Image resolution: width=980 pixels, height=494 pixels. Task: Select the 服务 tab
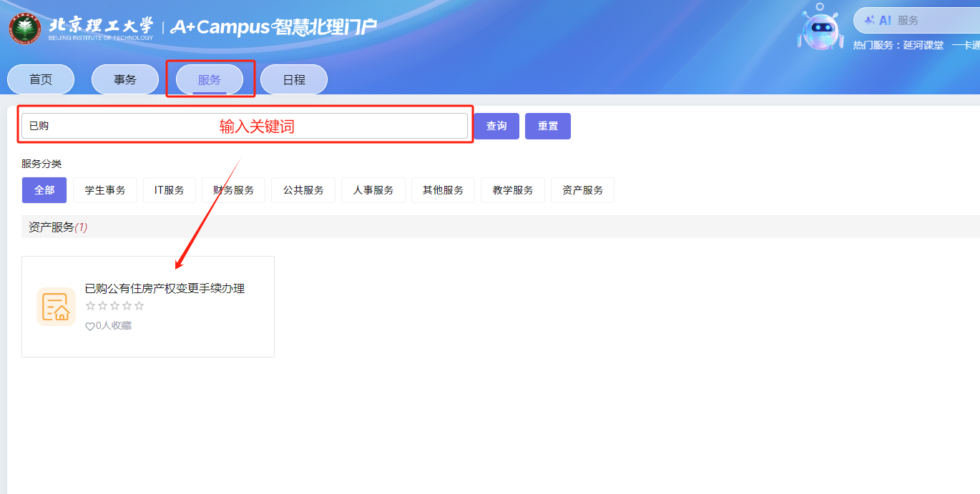coord(210,79)
